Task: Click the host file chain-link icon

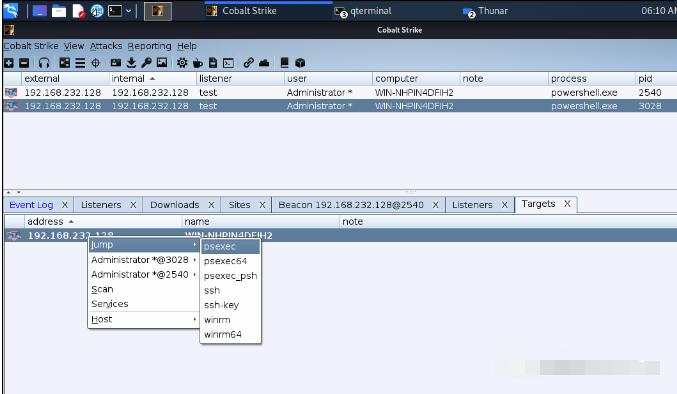Action: pyautogui.click(x=248, y=63)
